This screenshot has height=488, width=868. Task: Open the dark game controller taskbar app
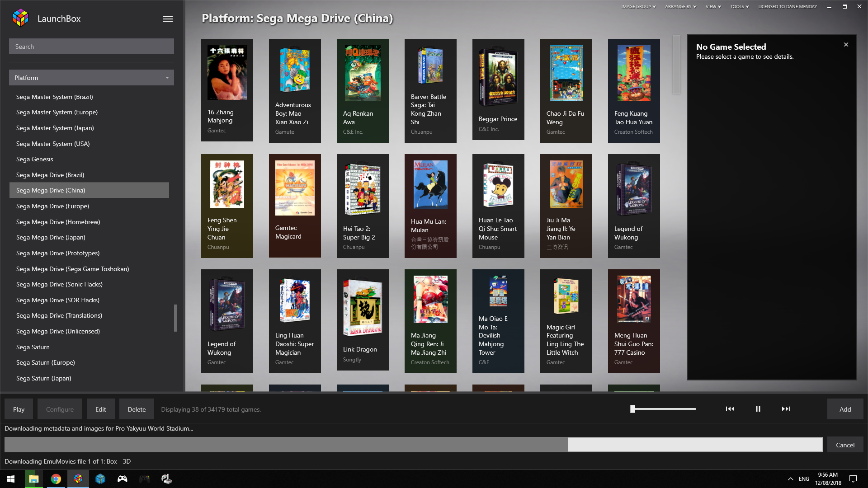pos(145,479)
